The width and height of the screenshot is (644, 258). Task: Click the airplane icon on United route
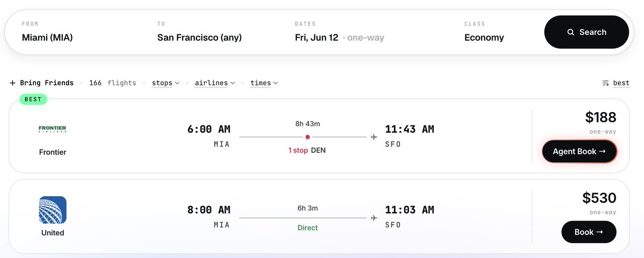pyautogui.click(x=374, y=217)
